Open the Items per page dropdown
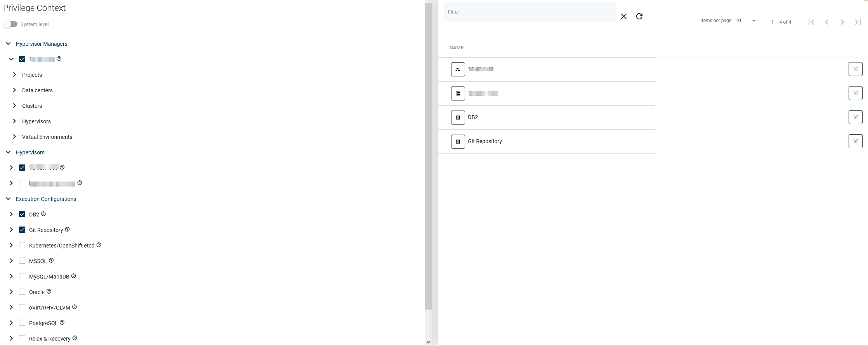The image size is (868, 346). (x=746, y=21)
